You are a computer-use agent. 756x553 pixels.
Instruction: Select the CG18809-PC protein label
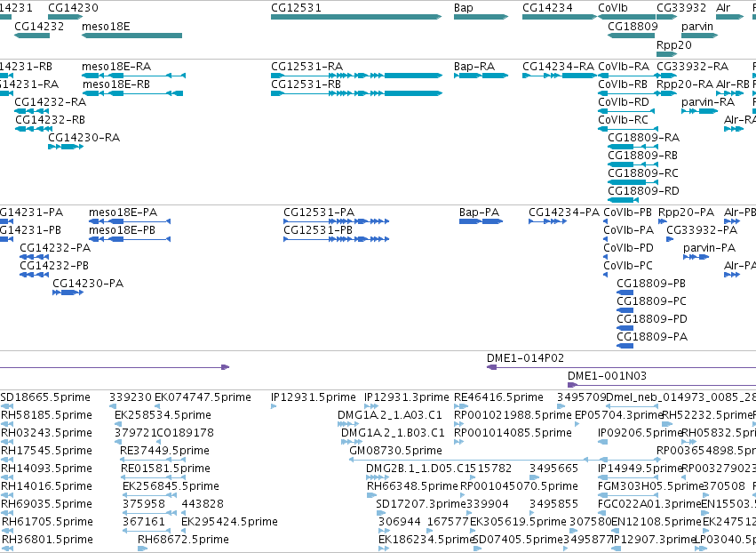pos(651,301)
